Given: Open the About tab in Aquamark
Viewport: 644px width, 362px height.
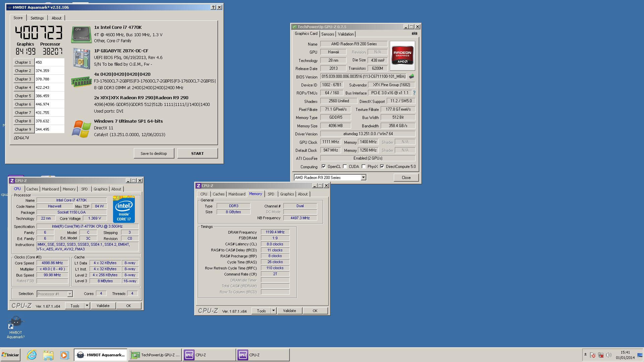Looking at the screenshot, I should tap(56, 18).
